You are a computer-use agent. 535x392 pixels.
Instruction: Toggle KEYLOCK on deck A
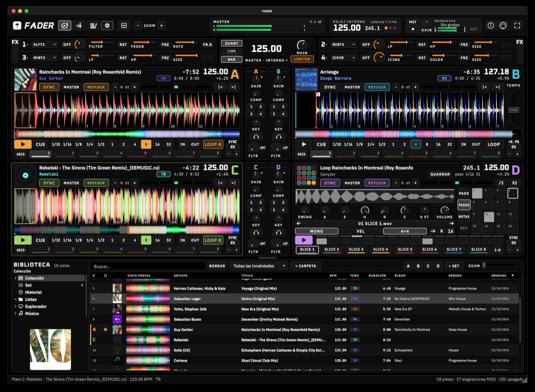(96, 87)
